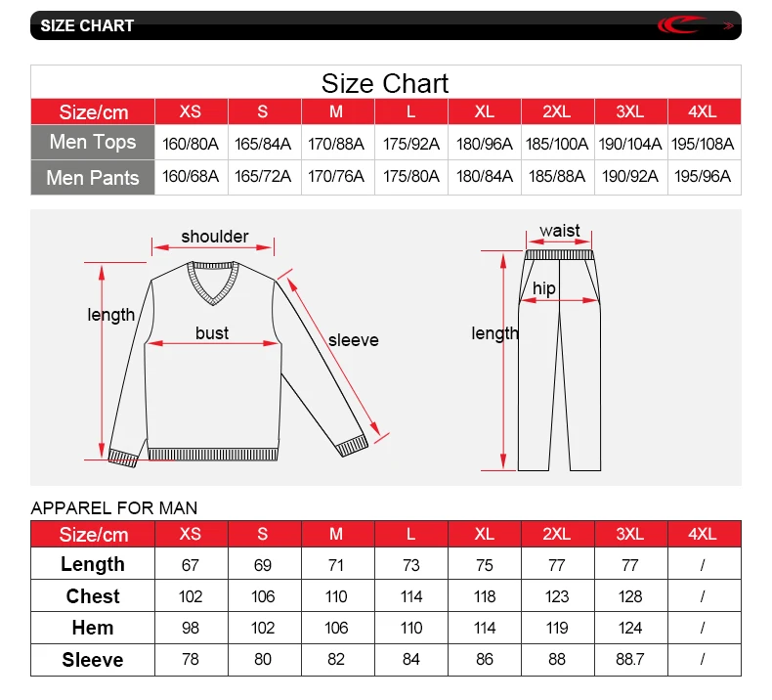Click the red double-arrow icon in header
Image resolution: width=772 pixels, height=700 pixels.
point(728,25)
